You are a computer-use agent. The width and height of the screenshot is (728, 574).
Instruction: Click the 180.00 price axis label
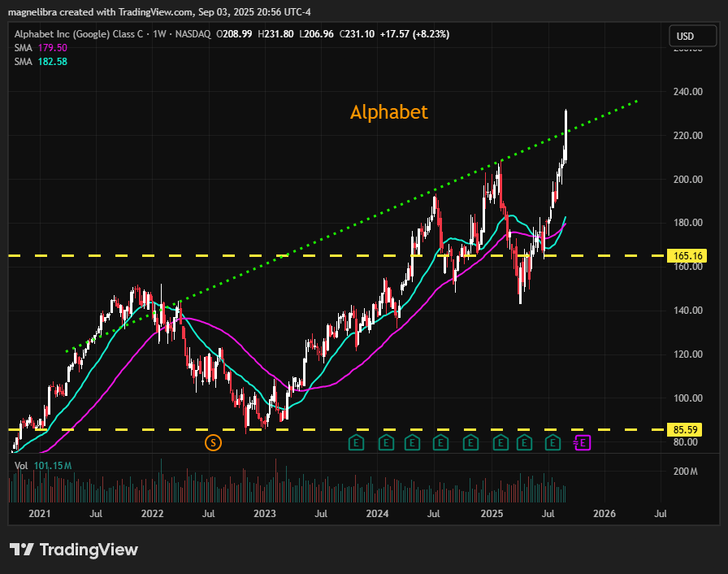[688, 223]
